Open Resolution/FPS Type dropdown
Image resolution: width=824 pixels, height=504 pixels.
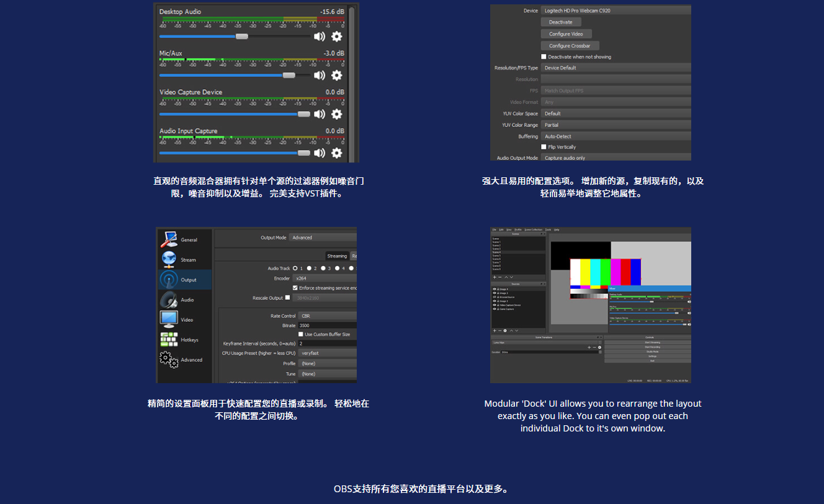pos(616,68)
